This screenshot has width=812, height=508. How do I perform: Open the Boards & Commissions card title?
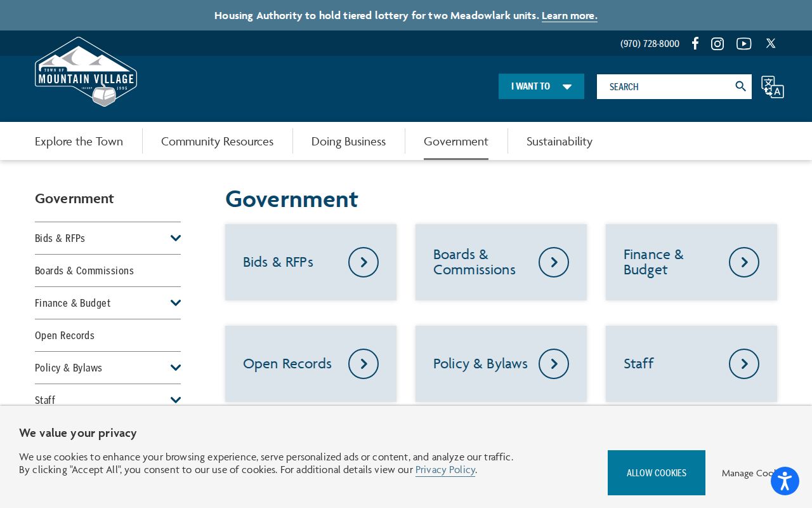click(x=475, y=262)
